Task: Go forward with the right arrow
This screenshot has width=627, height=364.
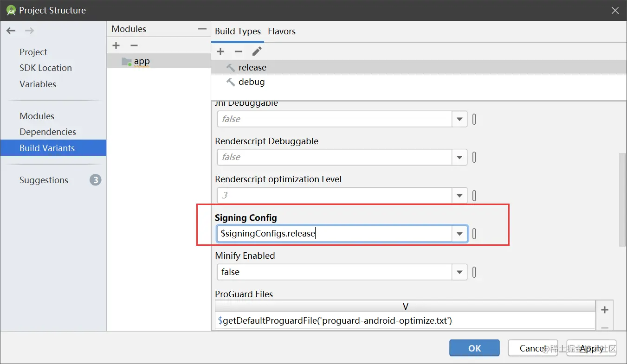Action: (x=29, y=31)
